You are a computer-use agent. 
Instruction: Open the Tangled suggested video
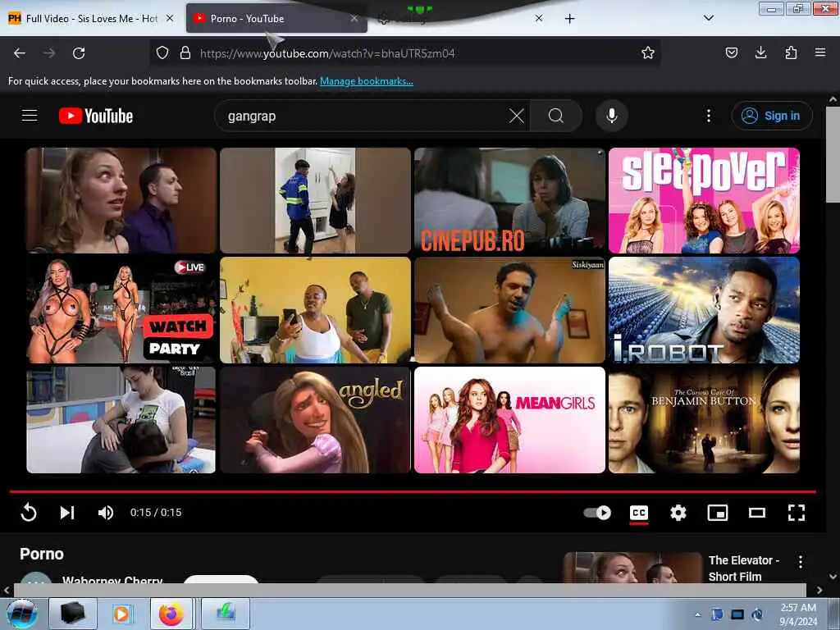coord(315,419)
